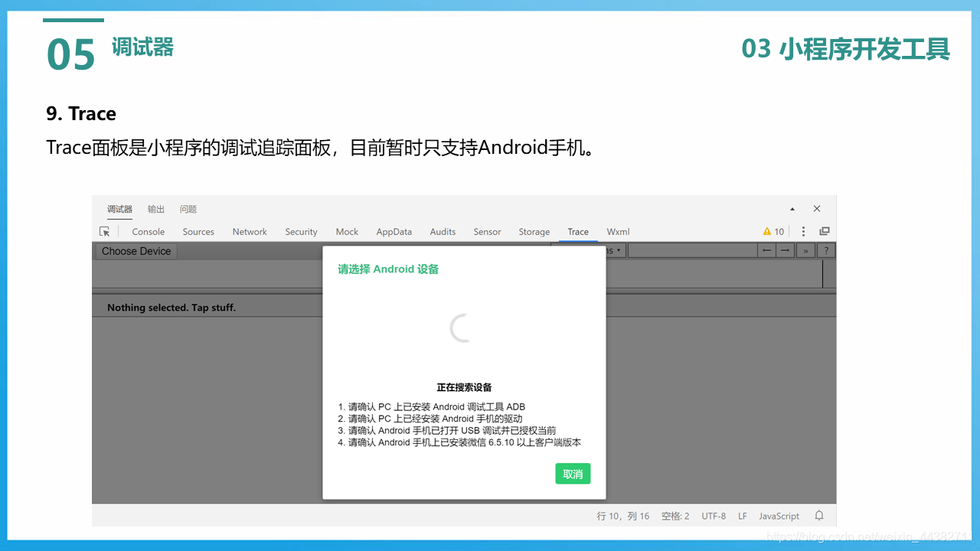980x551 pixels.
Task: Click the green 取消 cancel button
Action: (x=573, y=474)
